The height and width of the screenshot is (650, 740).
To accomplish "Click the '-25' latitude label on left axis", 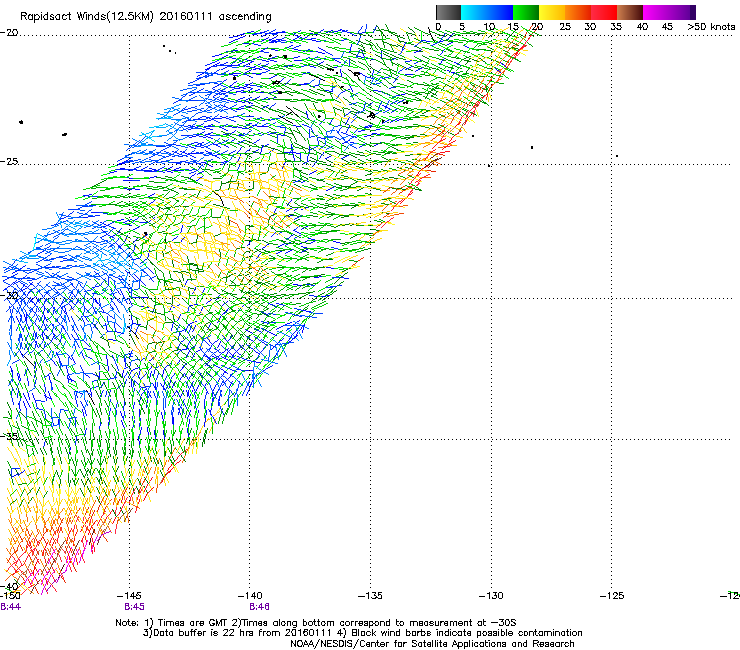I will point(9,161).
